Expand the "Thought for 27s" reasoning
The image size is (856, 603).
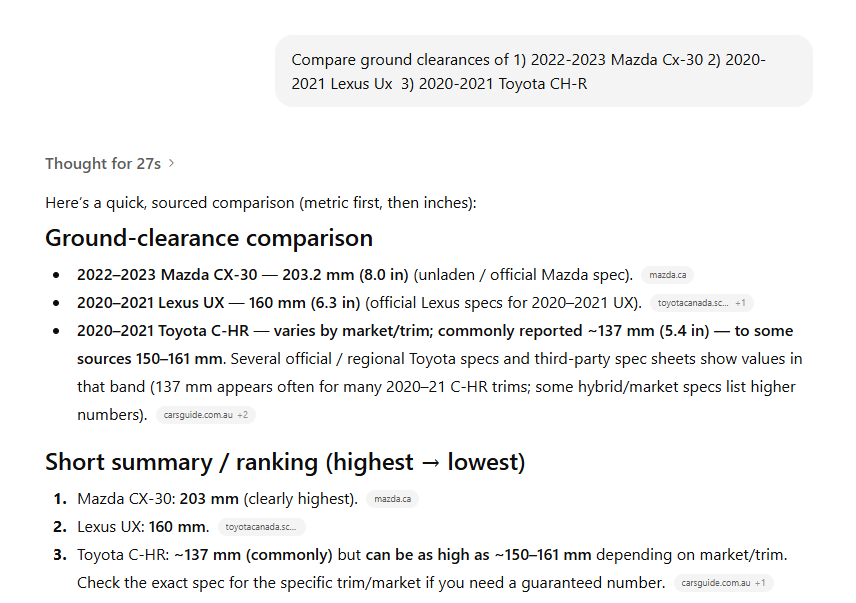103,163
